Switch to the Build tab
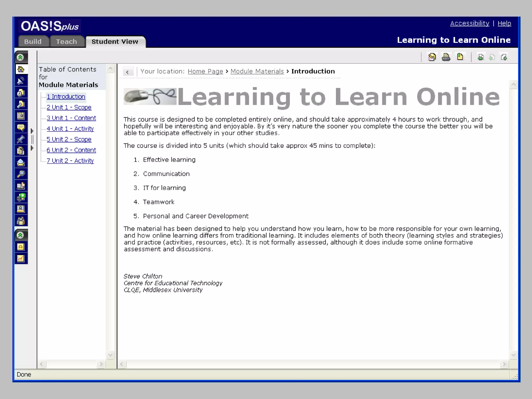 coord(33,42)
